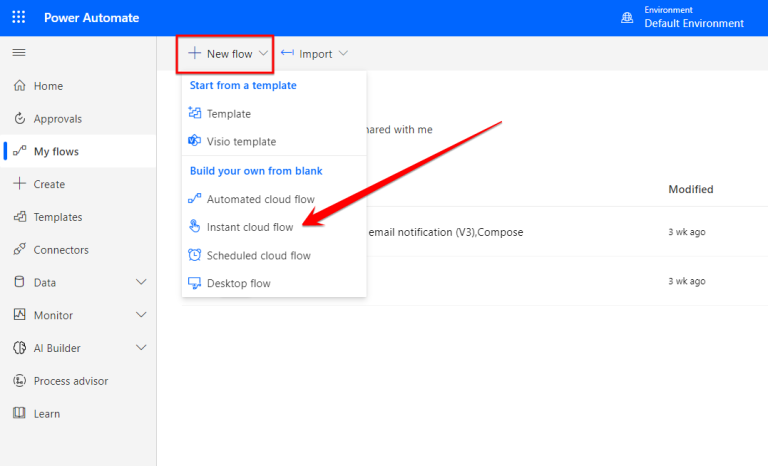Screen dimensions: 768x466
Task: Choose Desktop flow menu entry
Action: tap(238, 283)
